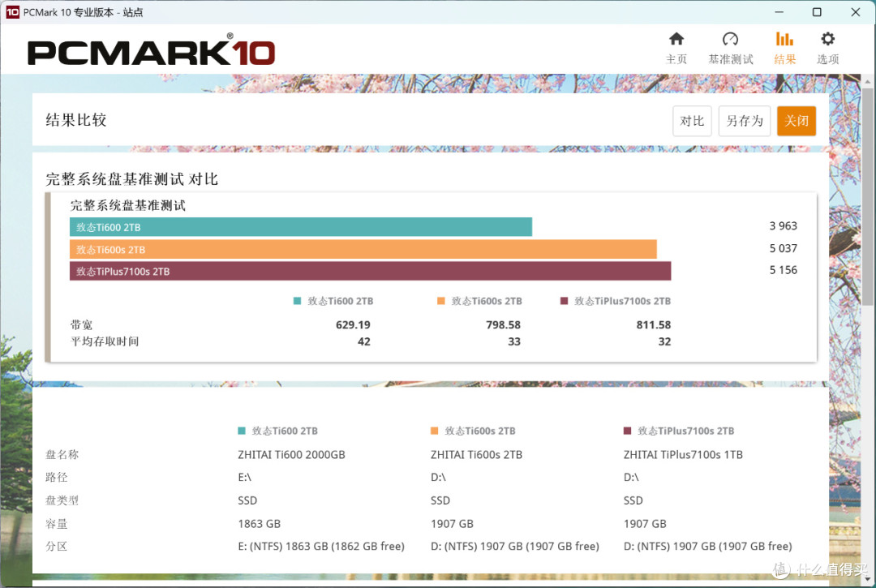Click teal legend swatch for 致态Ti600 2TB in chart
Image resolution: width=876 pixels, height=588 pixels.
click(x=297, y=301)
